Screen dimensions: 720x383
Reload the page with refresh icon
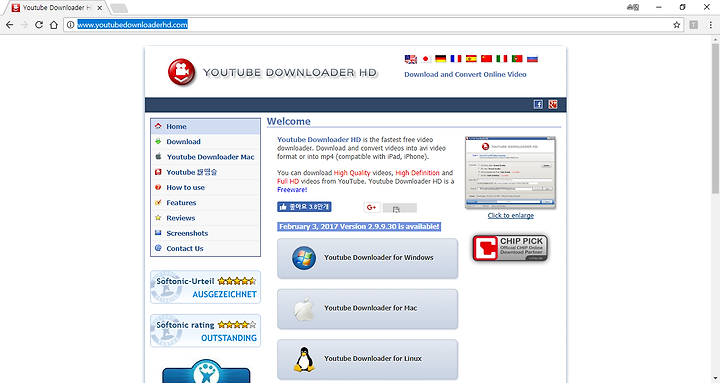(x=39, y=25)
